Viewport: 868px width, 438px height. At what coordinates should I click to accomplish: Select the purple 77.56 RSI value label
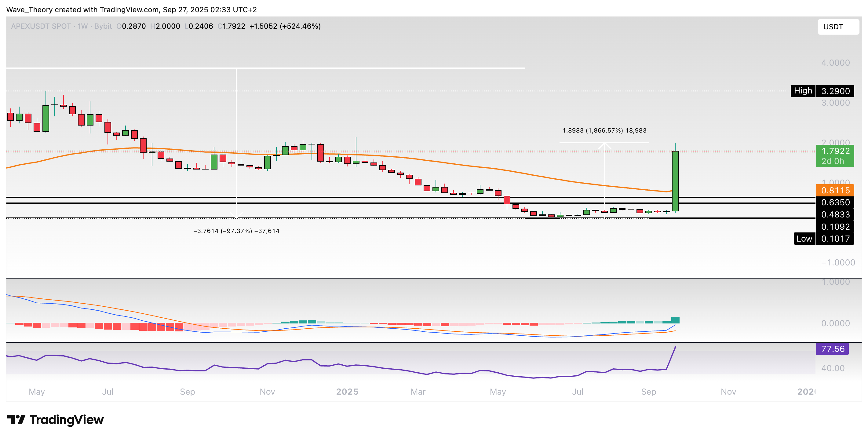point(832,349)
